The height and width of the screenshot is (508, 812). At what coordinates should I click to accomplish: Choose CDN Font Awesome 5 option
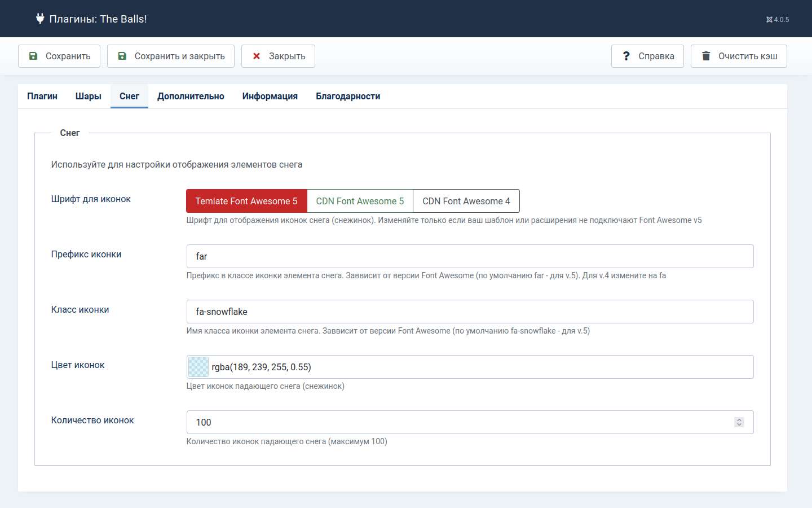360,201
